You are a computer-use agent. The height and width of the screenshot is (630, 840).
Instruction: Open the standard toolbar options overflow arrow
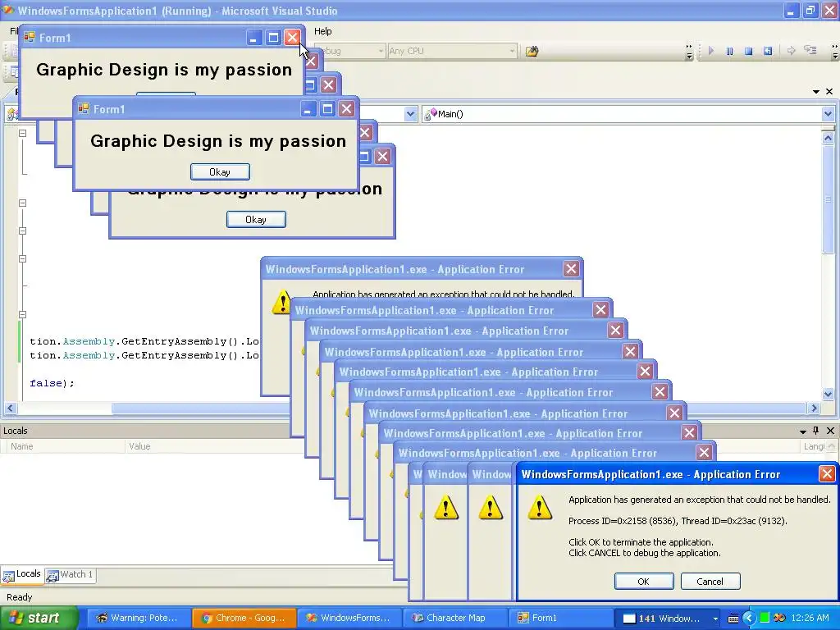[689, 52]
